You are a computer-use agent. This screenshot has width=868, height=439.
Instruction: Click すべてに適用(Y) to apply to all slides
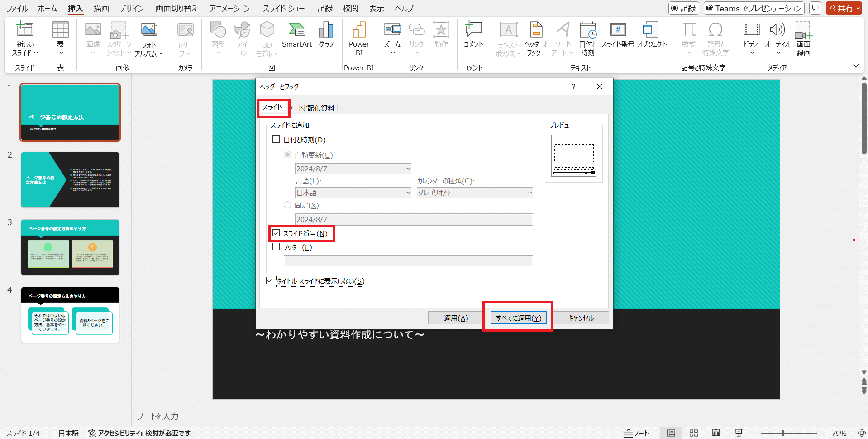[x=517, y=318]
